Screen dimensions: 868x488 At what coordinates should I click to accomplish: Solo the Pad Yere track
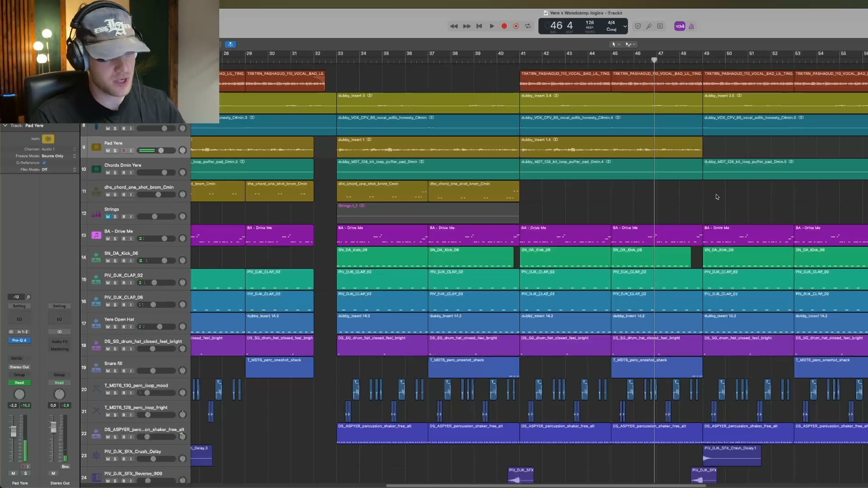click(115, 151)
